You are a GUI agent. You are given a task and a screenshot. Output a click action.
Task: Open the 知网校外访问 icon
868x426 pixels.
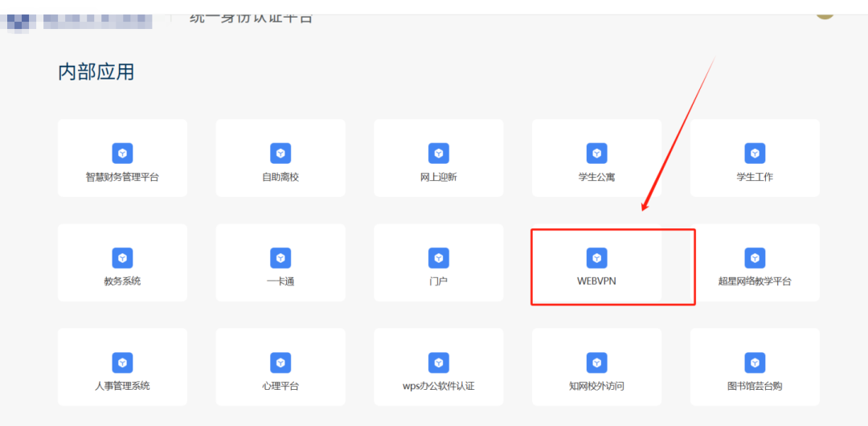pos(596,363)
